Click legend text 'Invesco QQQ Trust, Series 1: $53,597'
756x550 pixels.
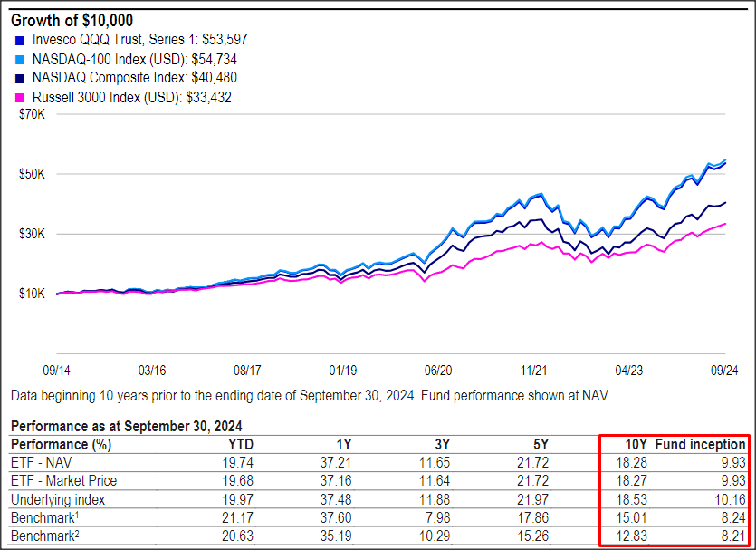139,40
